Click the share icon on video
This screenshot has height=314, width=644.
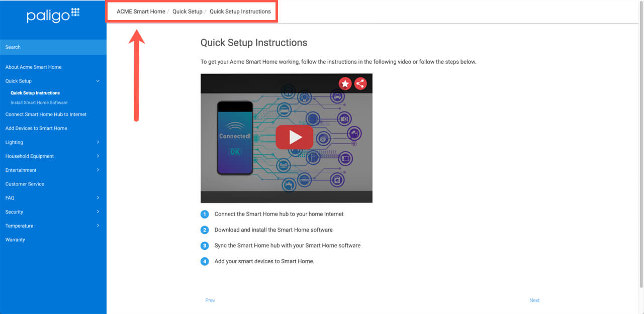pos(360,84)
